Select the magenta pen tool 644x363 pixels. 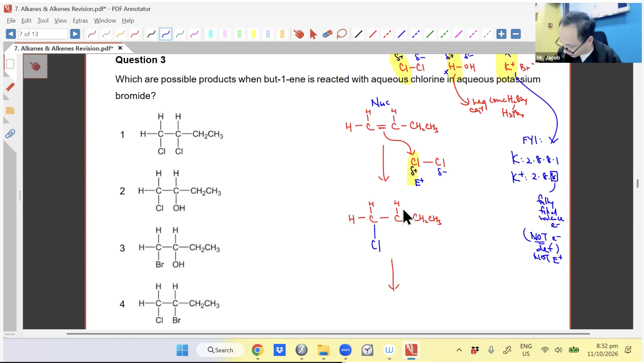click(x=194, y=34)
